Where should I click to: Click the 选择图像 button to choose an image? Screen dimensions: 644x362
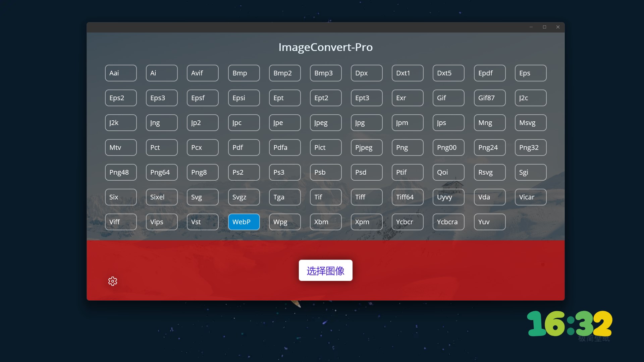click(x=325, y=270)
